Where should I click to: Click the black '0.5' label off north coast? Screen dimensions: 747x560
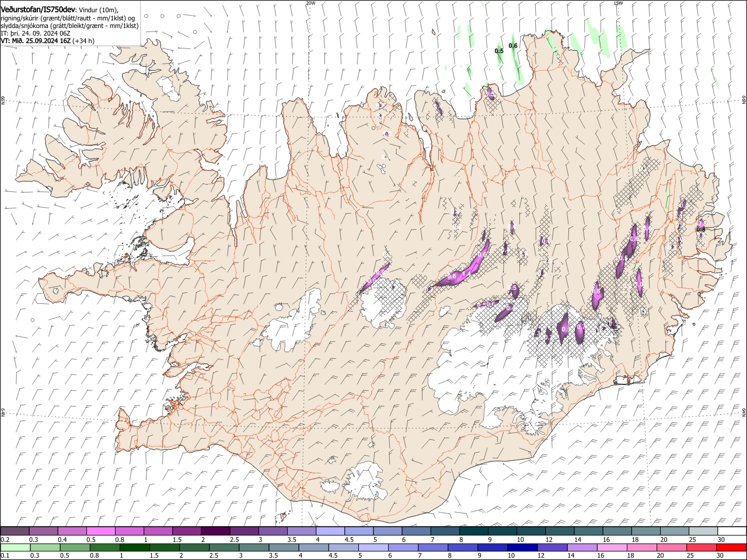[x=499, y=51]
